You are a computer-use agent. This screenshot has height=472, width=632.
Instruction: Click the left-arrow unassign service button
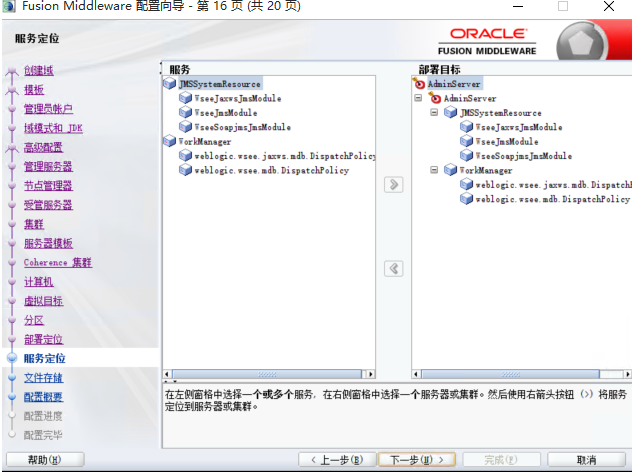tap(393, 268)
